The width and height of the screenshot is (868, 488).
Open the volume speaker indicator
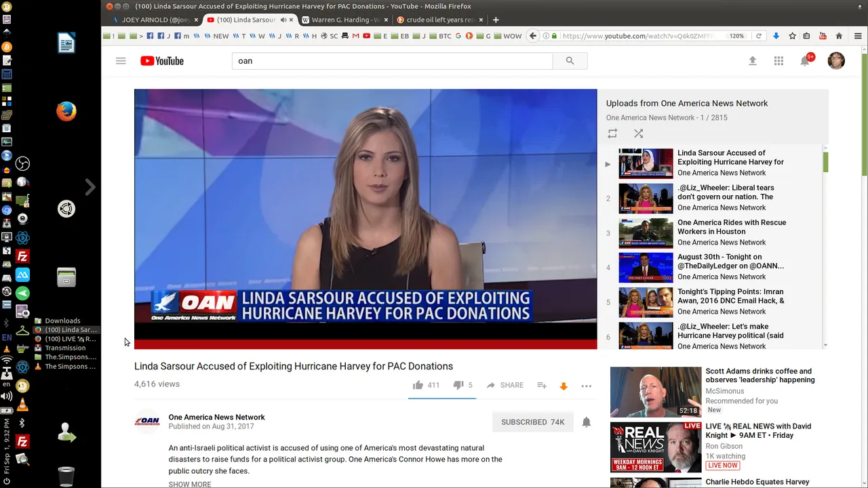coord(7,396)
